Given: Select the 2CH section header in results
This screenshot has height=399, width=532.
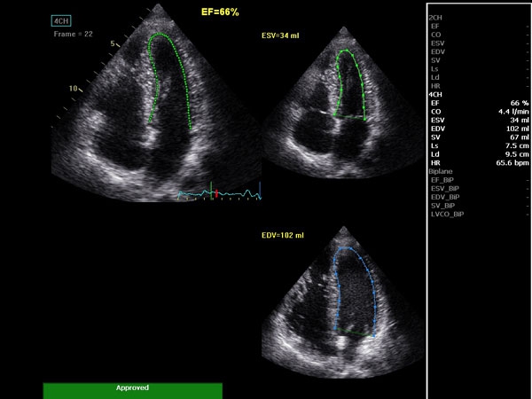Looking at the screenshot, I should click(435, 17).
